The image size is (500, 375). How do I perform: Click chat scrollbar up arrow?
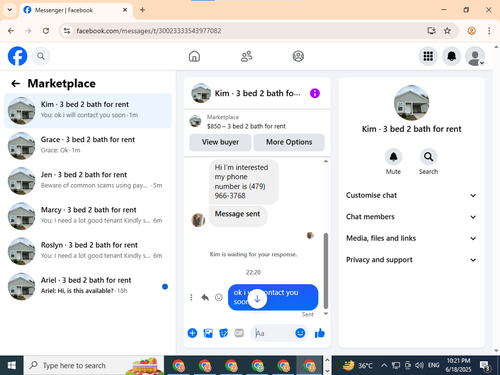coord(326,161)
